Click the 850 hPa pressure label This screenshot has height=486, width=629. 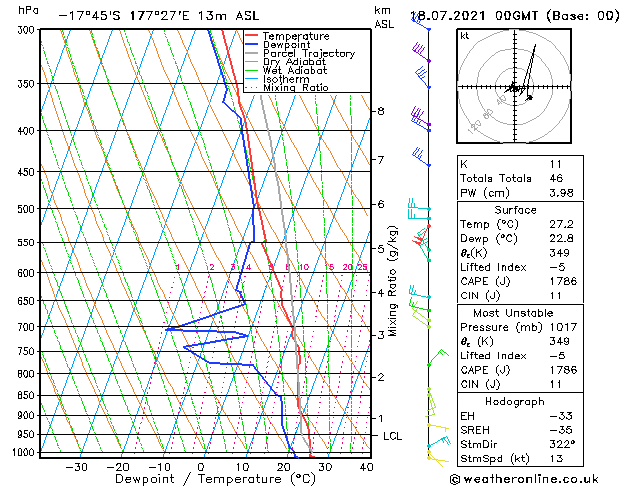28,396
